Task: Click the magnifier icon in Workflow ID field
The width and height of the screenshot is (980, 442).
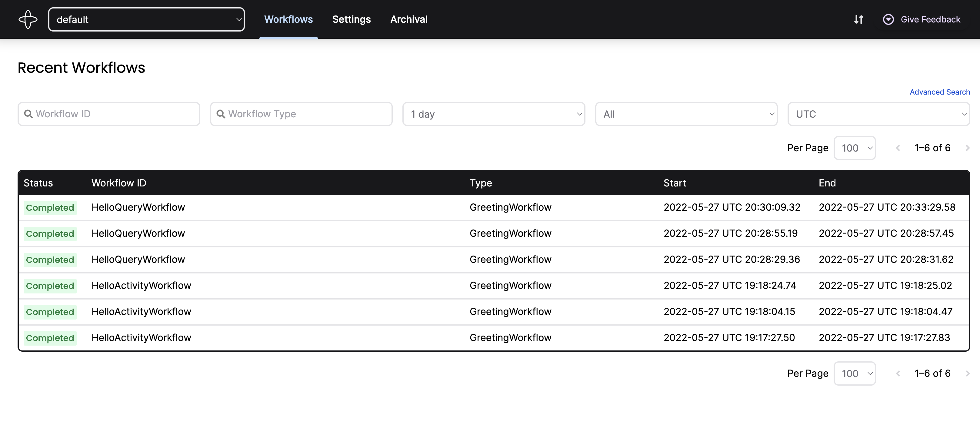Action: click(x=29, y=113)
